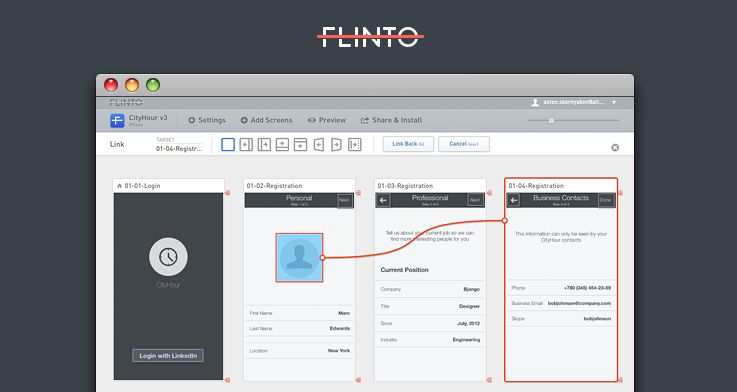The height and width of the screenshot is (392, 737).
Task: Click the clock logo on the Login screen
Action: click(x=168, y=257)
